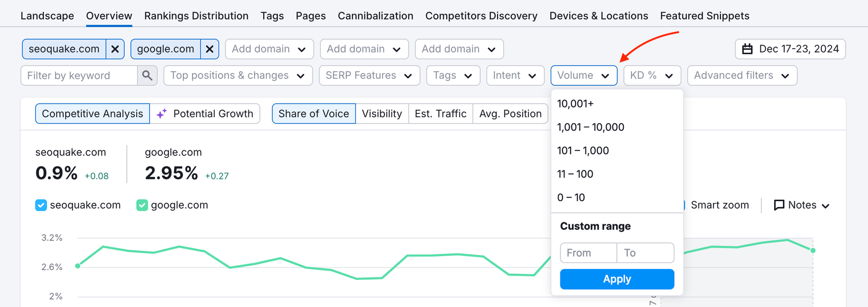The image size is (868, 307).
Task: Toggle the google.com chart checkbox
Action: (142, 205)
